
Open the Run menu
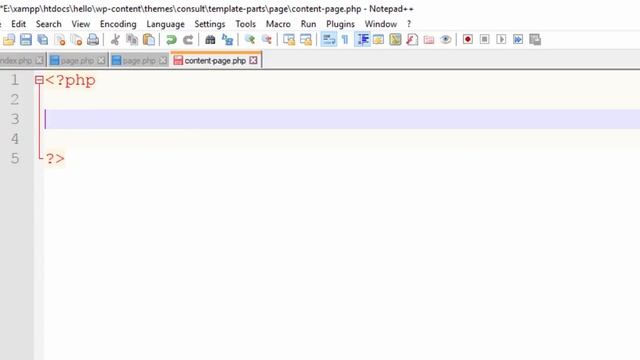pos(308,24)
